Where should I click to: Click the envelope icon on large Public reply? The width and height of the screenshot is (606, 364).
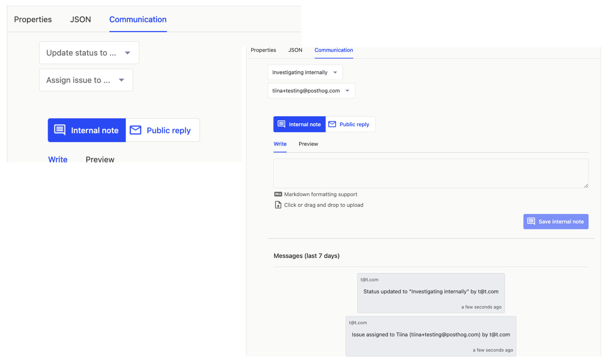(x=135, y=130)
